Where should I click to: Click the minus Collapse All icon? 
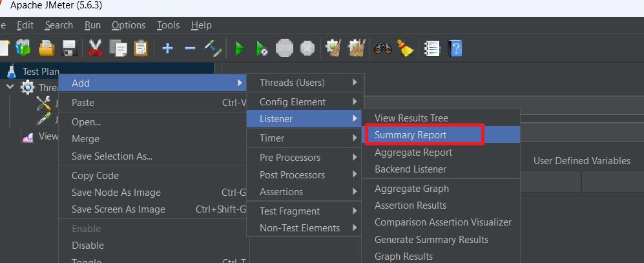pyautogui.click(x=190, y=48)
